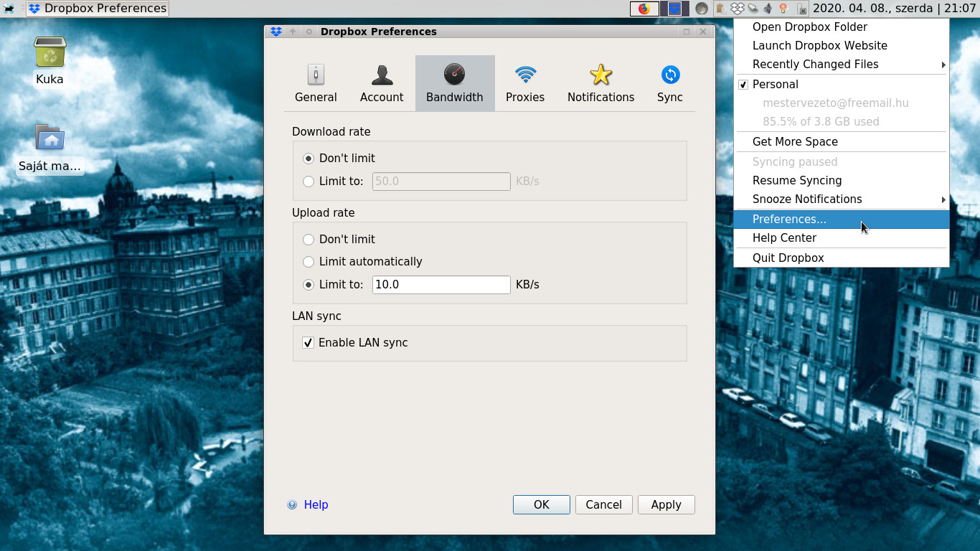Click Dropbox Preferences taskbar window button
The image size is (980, 551).
98,9
